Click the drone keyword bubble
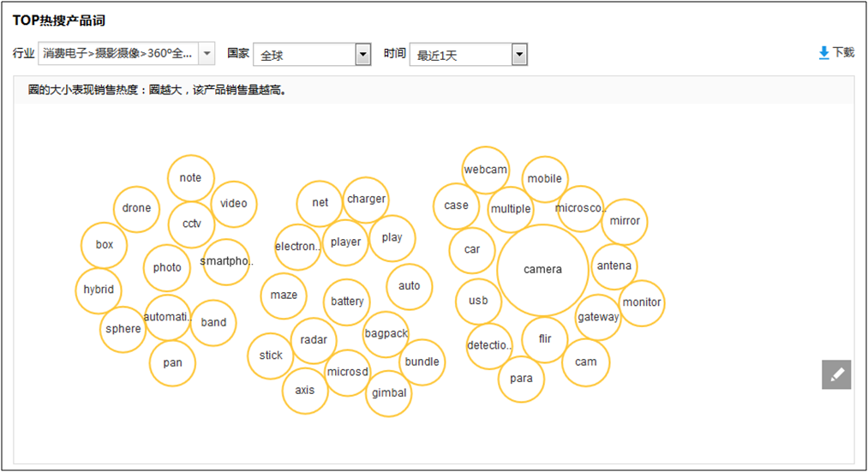Screen dimensions: 868x472 click(x=136, y=208)
